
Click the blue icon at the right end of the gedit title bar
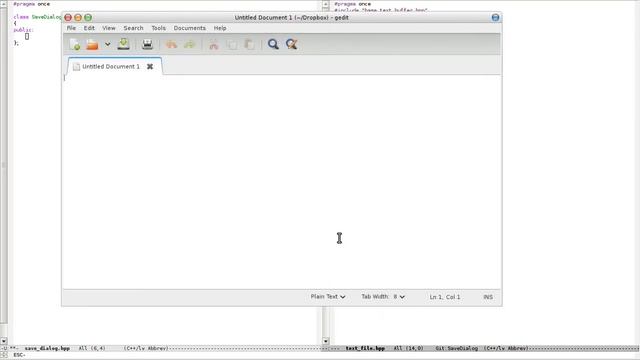[x=495, y=18]
